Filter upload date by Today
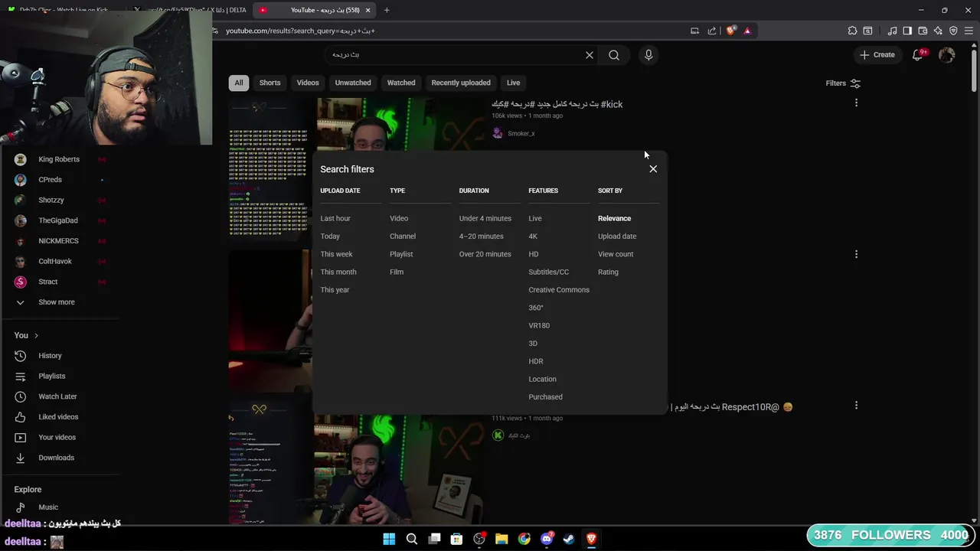 tap(330, 236)
